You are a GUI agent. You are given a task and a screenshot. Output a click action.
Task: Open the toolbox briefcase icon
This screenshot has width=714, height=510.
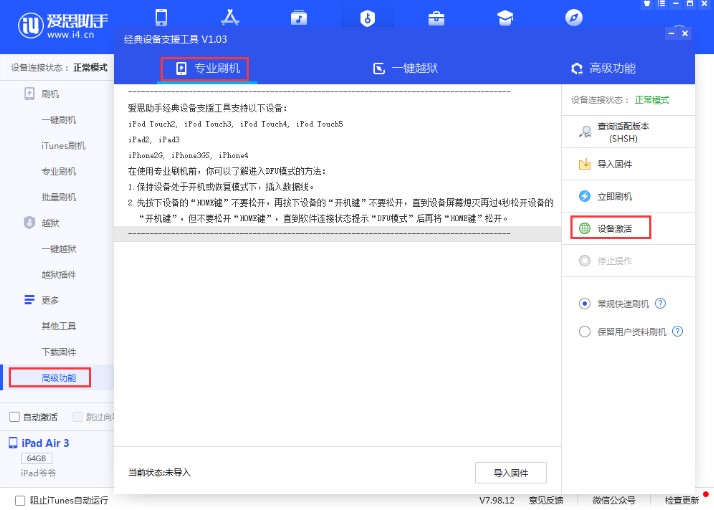(x=436, y=18)
